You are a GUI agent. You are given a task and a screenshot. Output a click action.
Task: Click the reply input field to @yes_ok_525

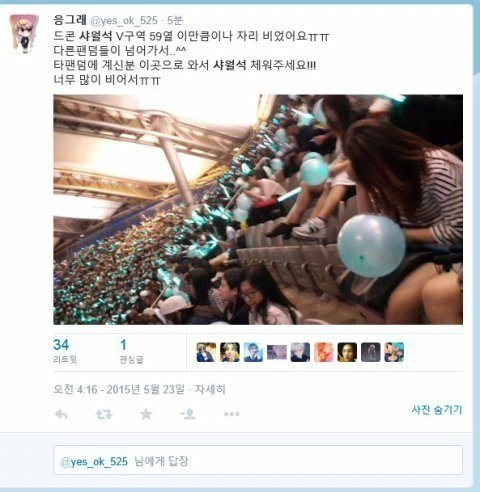pyautogui.click(x=258, y=460)
